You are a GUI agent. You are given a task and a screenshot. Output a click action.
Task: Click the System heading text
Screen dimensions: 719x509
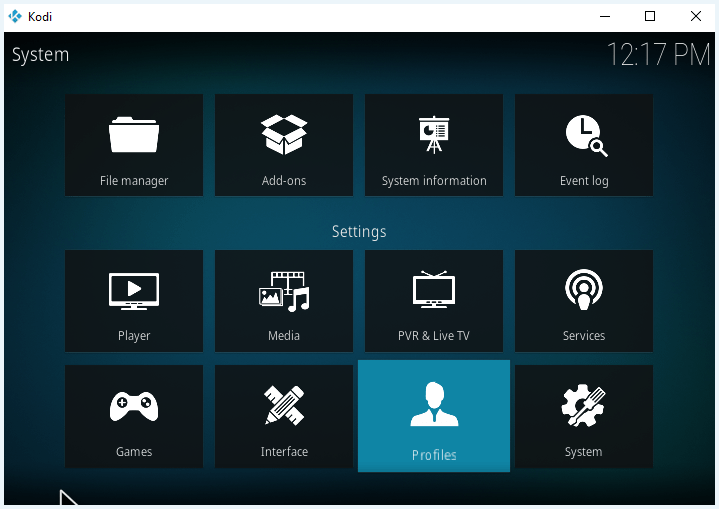point(40,55)
